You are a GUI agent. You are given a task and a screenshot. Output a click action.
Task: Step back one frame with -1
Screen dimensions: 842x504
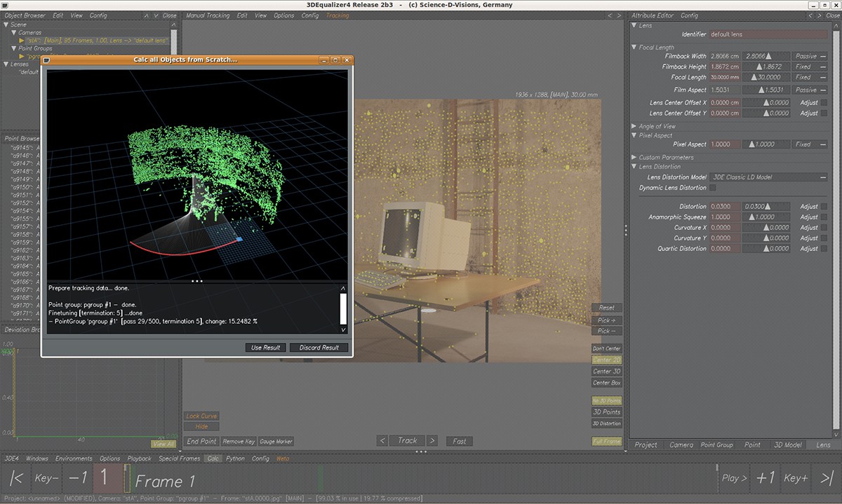pos(76,479)
